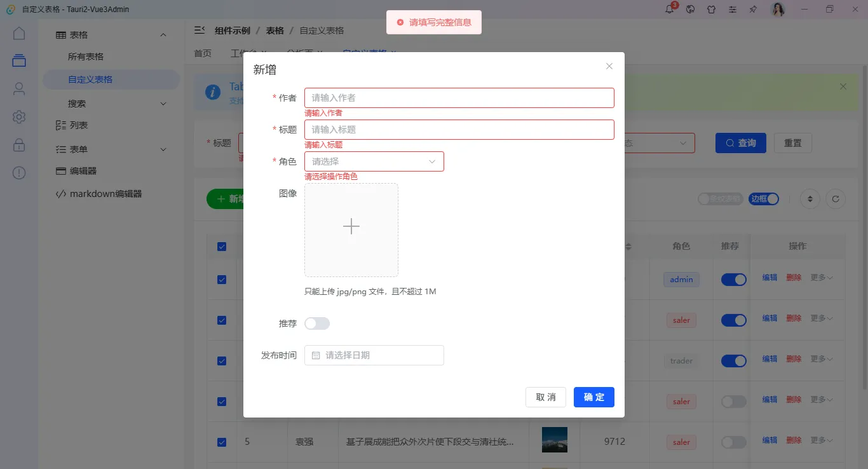Viewport: 868px width, 469px height.
Task: Open the theme skin (shirt) icon
Action: [711, 9]
